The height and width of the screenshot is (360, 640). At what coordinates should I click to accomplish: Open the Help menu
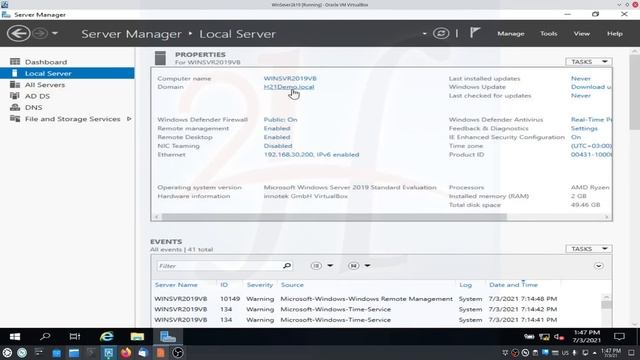coord(615,33)
